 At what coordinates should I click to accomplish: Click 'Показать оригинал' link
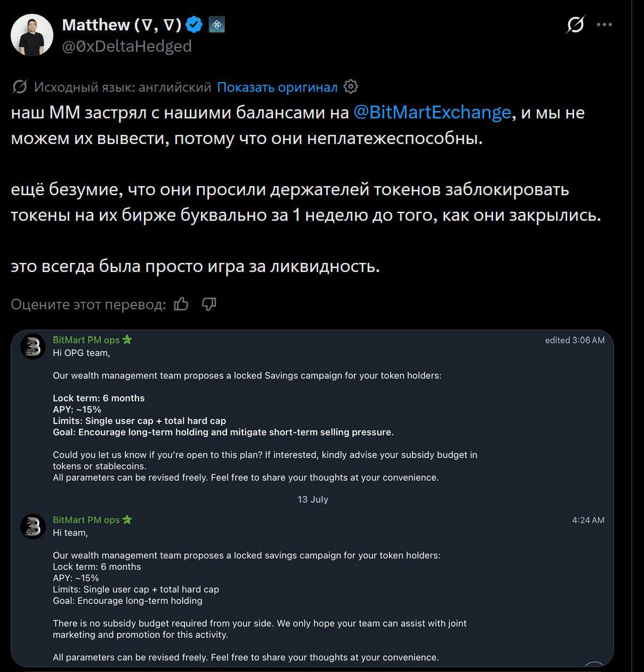click(x=277, y=87)
